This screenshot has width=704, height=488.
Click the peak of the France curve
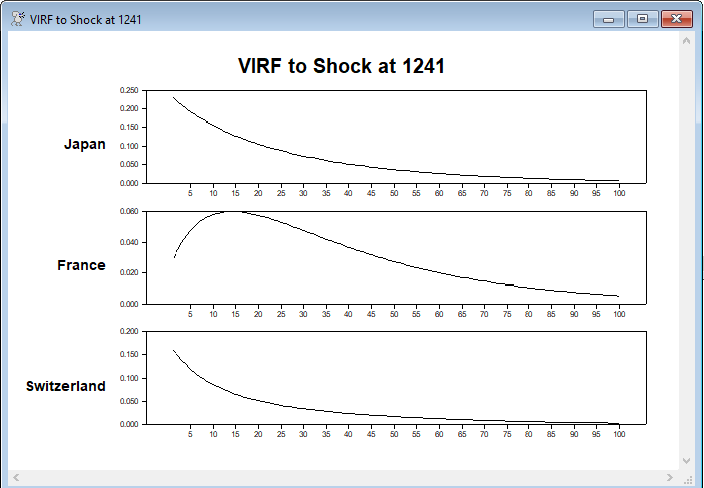tap(230, 211)
